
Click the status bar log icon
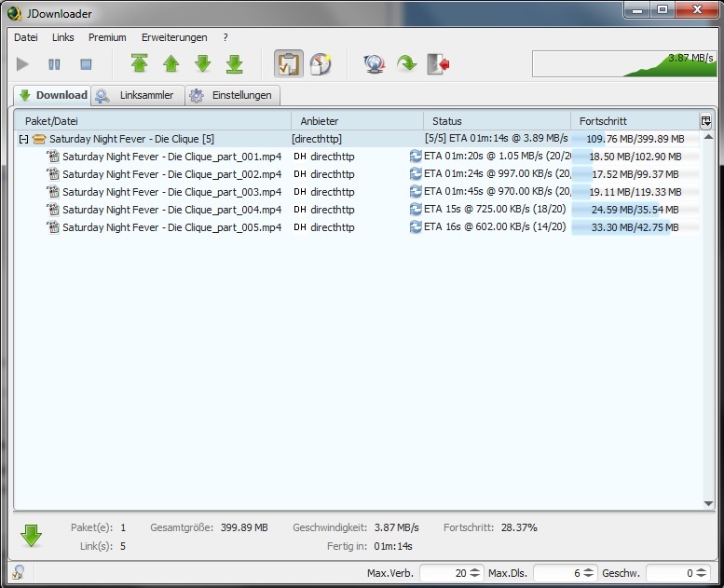pyautogui.click(x=19, y=572)
